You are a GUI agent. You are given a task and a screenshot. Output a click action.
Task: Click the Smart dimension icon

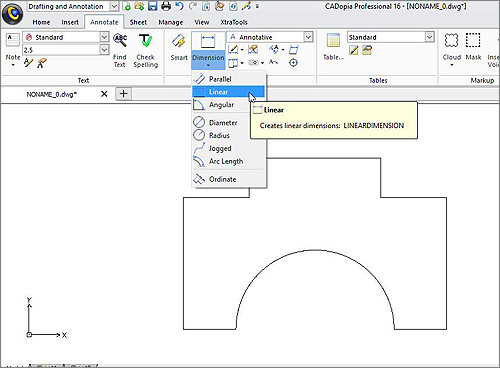(x=179, y=42)
